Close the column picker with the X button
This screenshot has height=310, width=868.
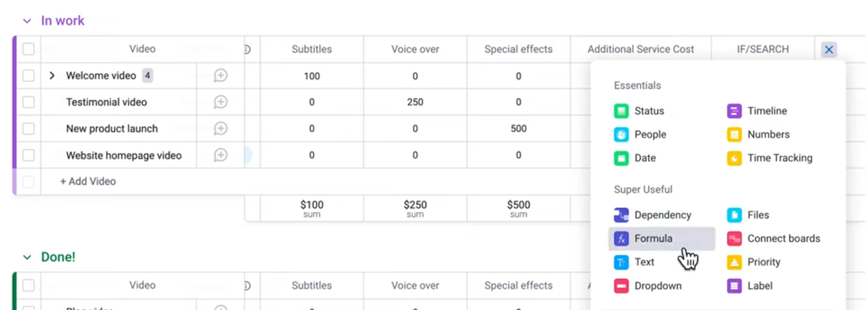pos(829,50)
